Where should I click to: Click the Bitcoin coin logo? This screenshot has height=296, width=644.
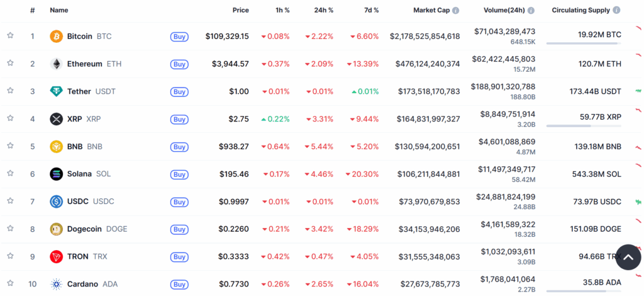pos(56,36)
